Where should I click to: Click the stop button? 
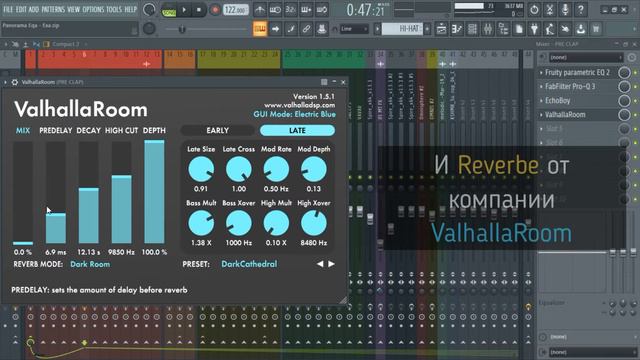199,10
